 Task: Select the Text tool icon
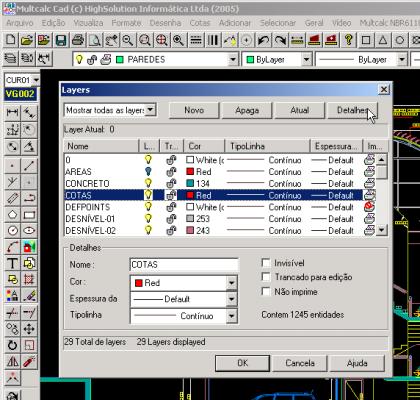click(13, 263)
